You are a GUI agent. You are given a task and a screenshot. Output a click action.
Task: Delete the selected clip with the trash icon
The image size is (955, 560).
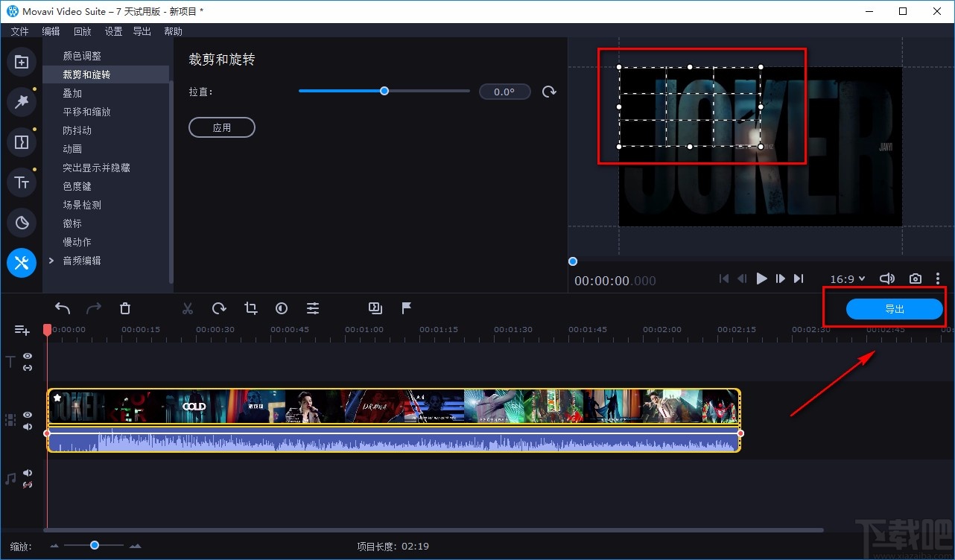[125, 308]
